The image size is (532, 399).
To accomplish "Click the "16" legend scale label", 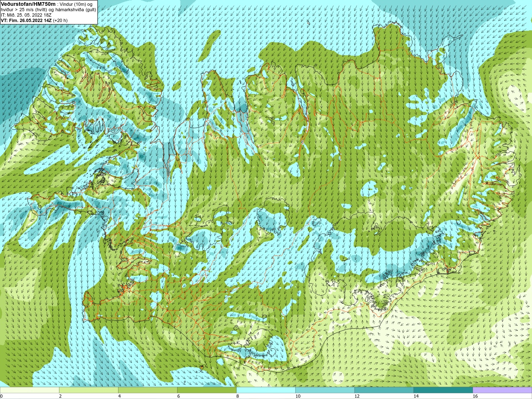I will click(475, 396).
